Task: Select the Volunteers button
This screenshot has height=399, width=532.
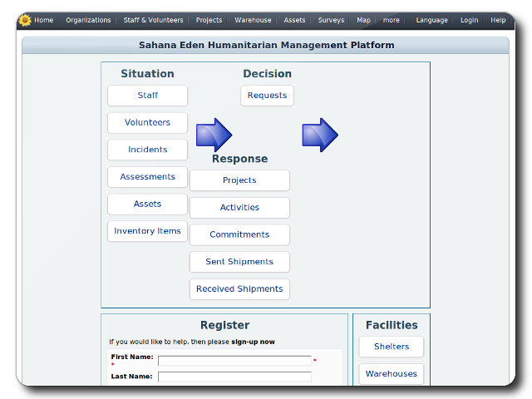Action: [147, 123]
